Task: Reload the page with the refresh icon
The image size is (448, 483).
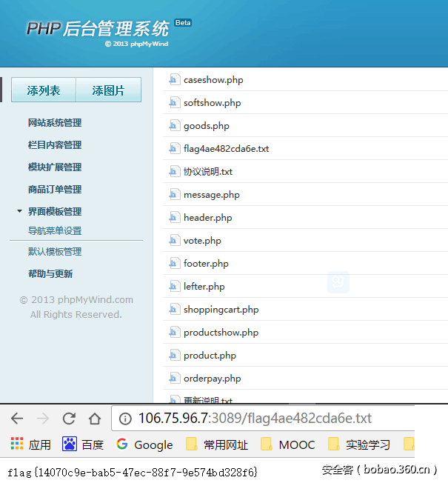Action: 69,419
